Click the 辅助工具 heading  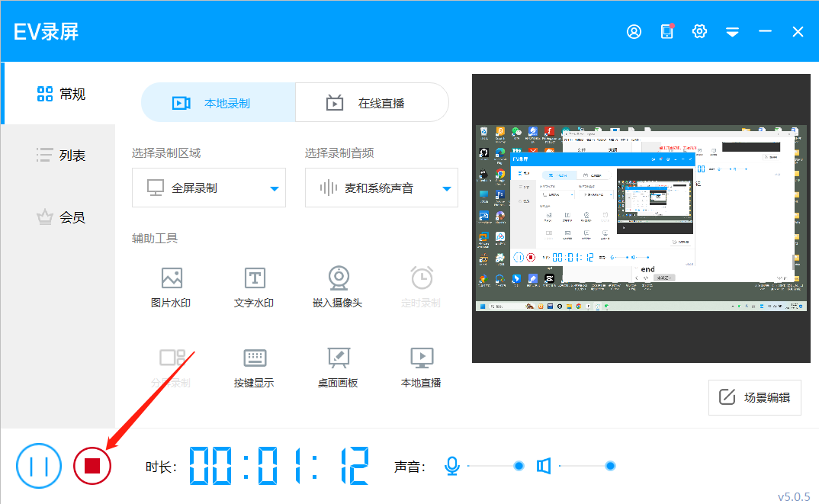(155, 238)
